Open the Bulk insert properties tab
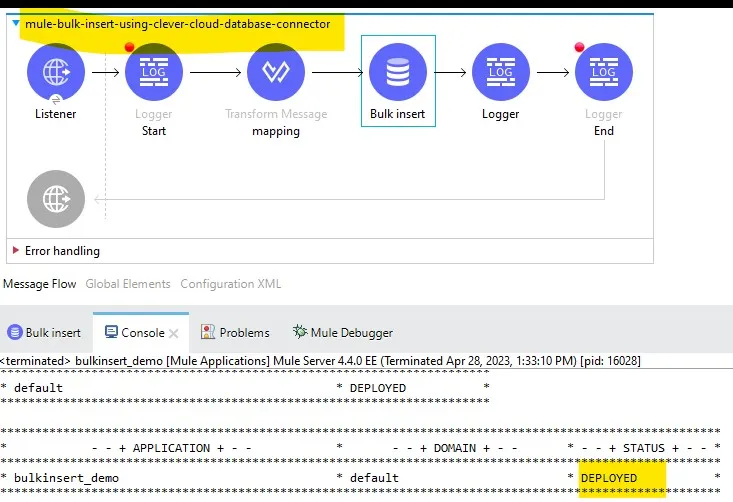 pos(44,332)
